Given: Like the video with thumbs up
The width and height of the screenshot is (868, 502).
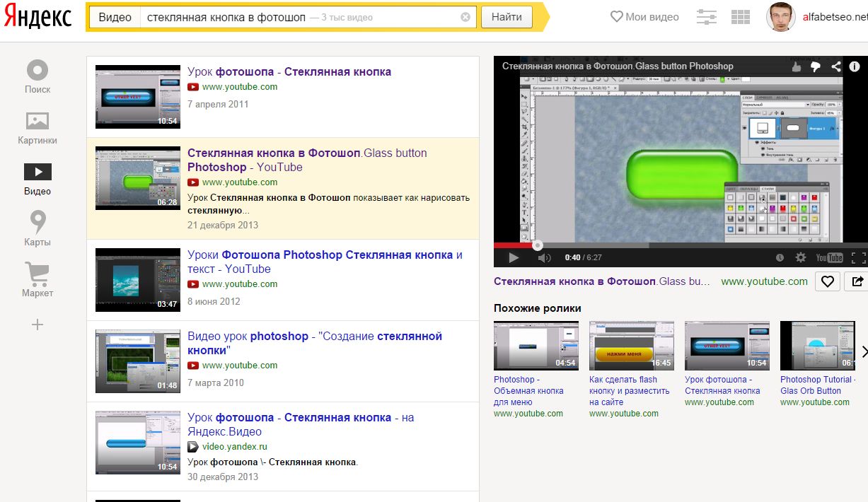Looking at the screenshot, I should [x=797, y=66].
